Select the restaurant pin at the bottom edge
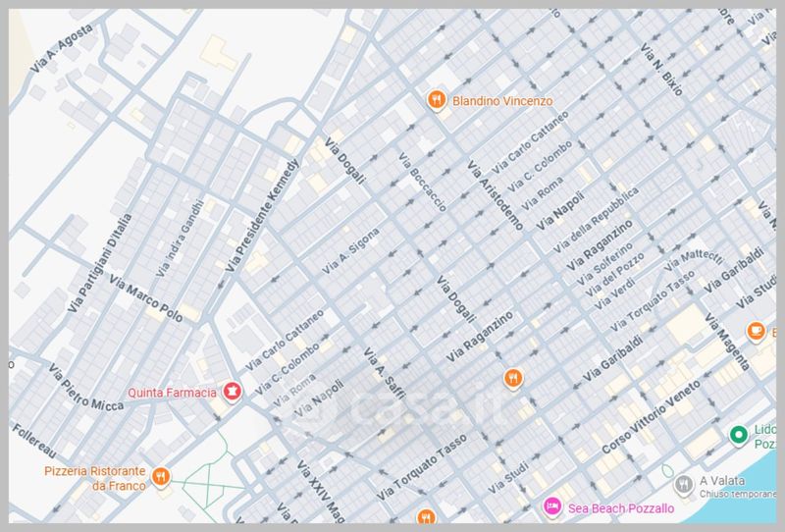 click(425, 515)
